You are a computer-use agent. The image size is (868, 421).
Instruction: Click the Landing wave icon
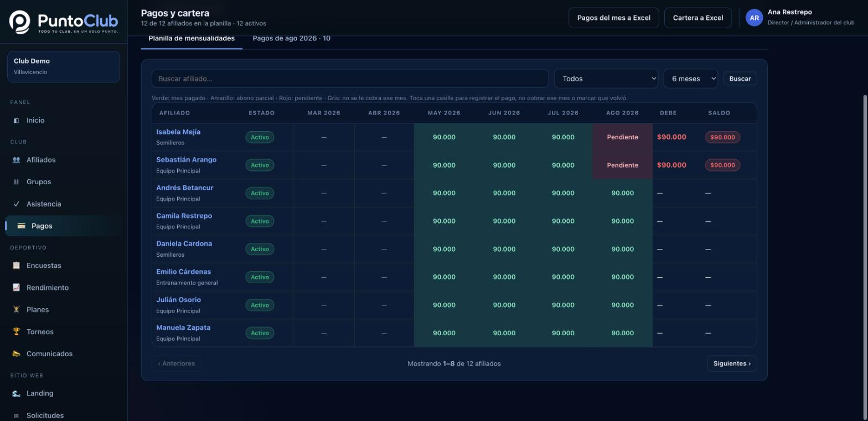pos(16,393)
